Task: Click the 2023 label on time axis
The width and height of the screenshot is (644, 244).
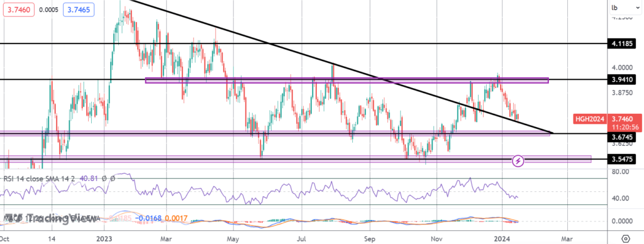Action: (104, 239)
